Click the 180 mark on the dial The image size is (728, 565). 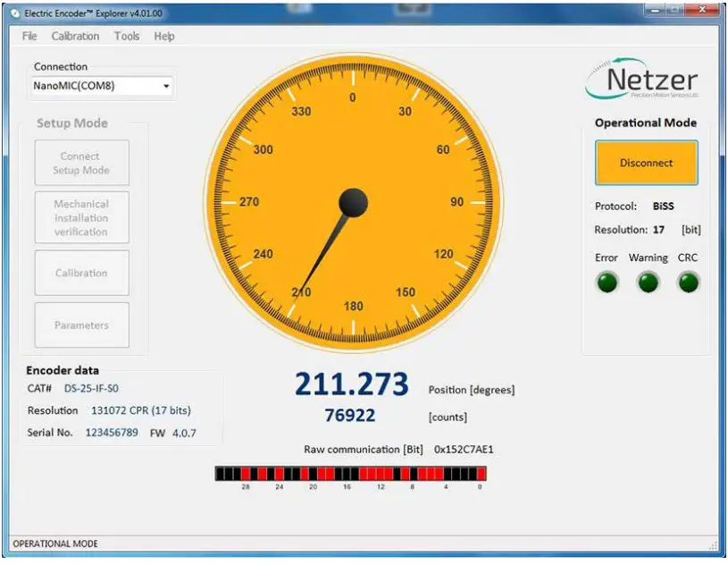tap(354, 307)
